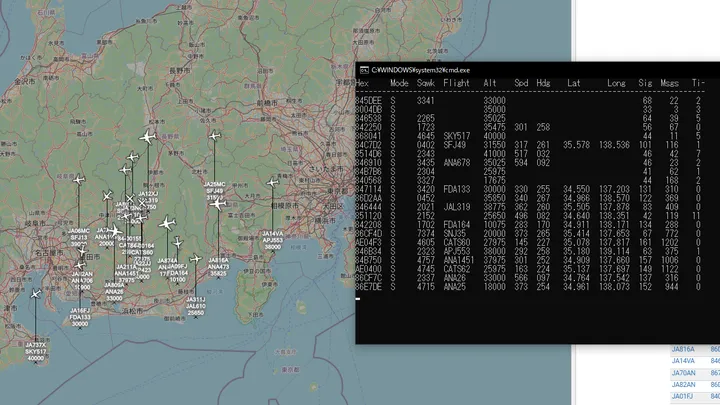720x405 pixels.
Task: Click the Flight column header in the console
Action: click(456, 83)
